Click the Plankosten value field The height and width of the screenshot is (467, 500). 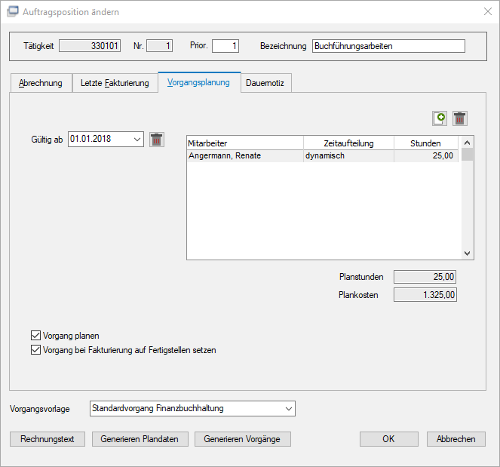[425, 295]
